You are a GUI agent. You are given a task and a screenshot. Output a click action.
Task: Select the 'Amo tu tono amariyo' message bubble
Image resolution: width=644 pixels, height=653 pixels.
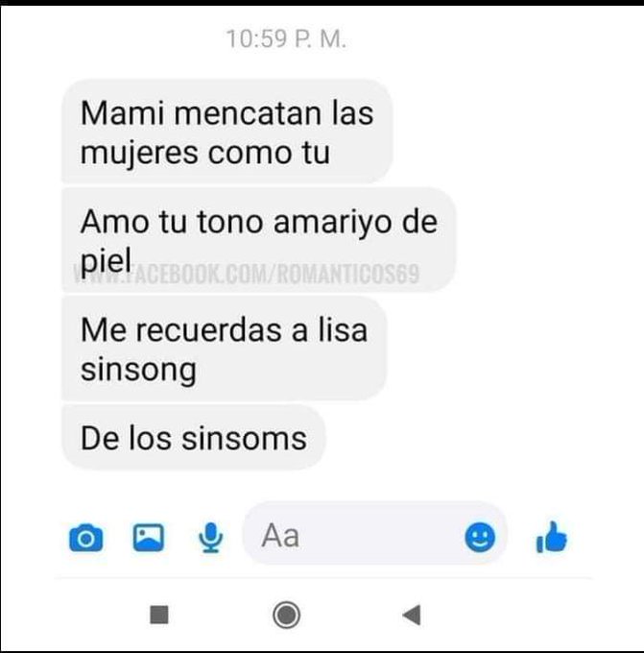[258, 240]
